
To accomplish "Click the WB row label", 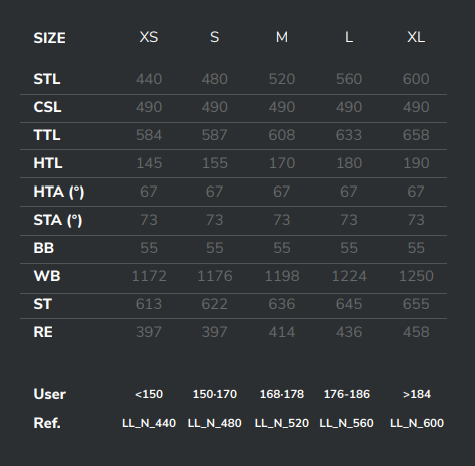I will pos(47,276).
